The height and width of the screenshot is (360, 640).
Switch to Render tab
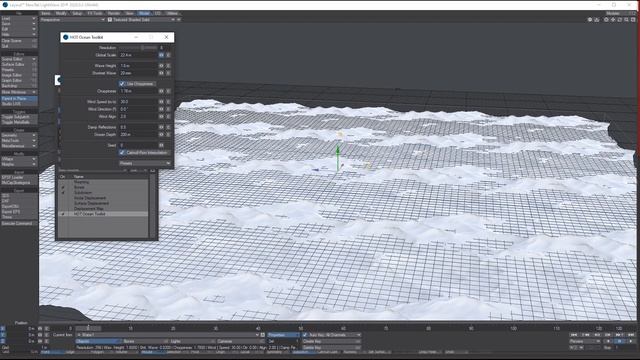click(114, 13)
